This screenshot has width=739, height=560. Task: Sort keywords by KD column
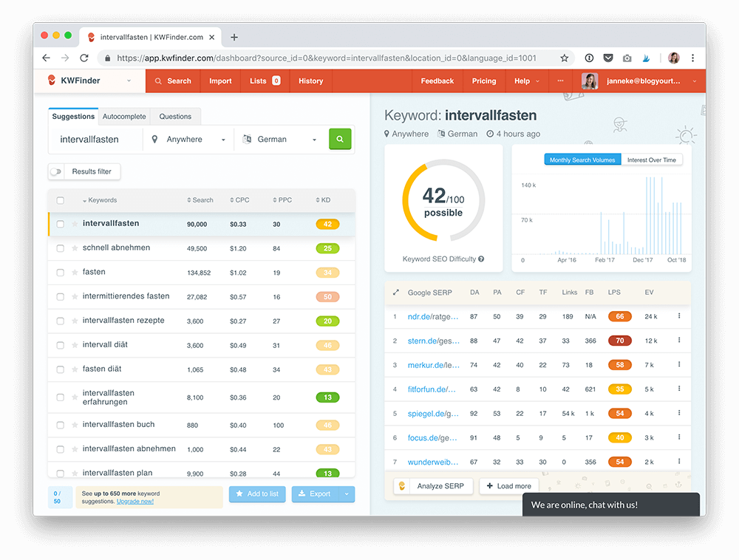coord(323,200)
